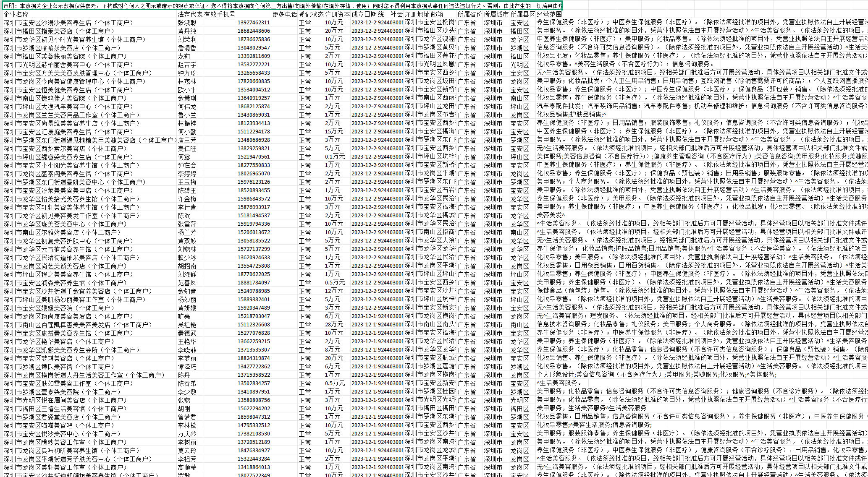
Task: Click the 有效手机号 header cell
Action: (x=220, y=14)
